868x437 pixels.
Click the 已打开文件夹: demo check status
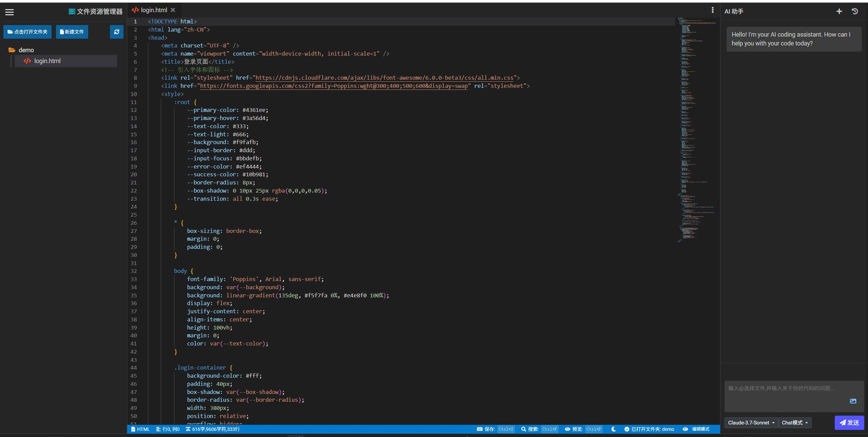coord(649,429)
